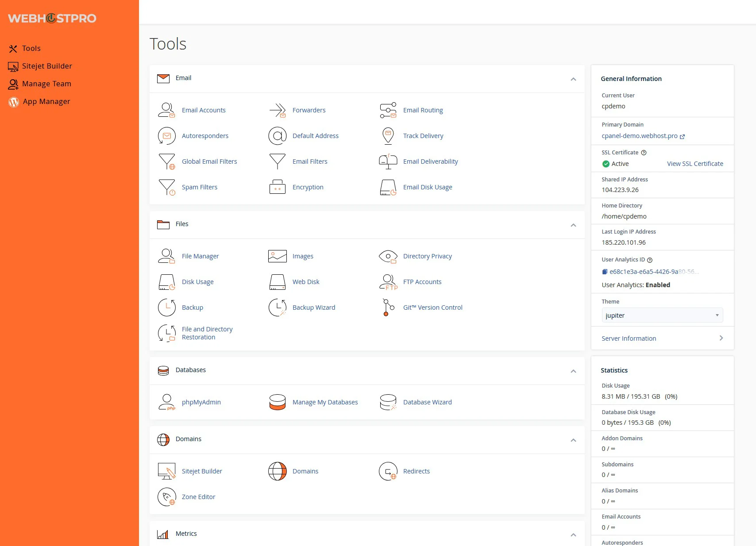Open the primary domain cpanel-demo.webhost.pro

click(640, 136)
